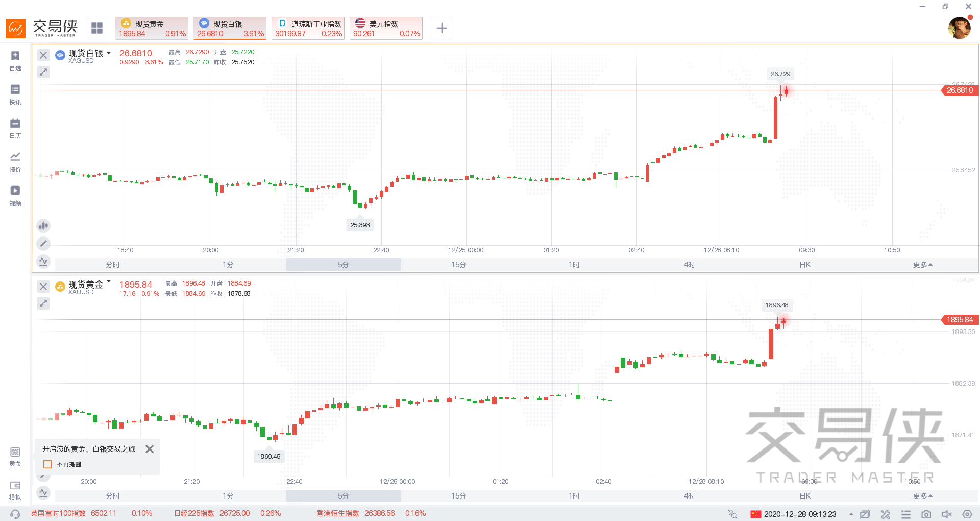Click the 交易侠 Trader Master logo

(42, 28)
